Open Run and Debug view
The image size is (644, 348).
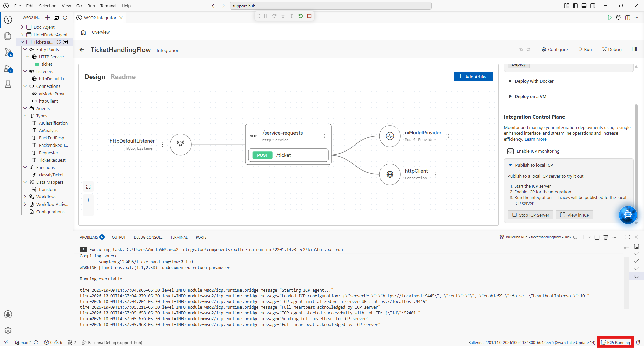[8, 69]
